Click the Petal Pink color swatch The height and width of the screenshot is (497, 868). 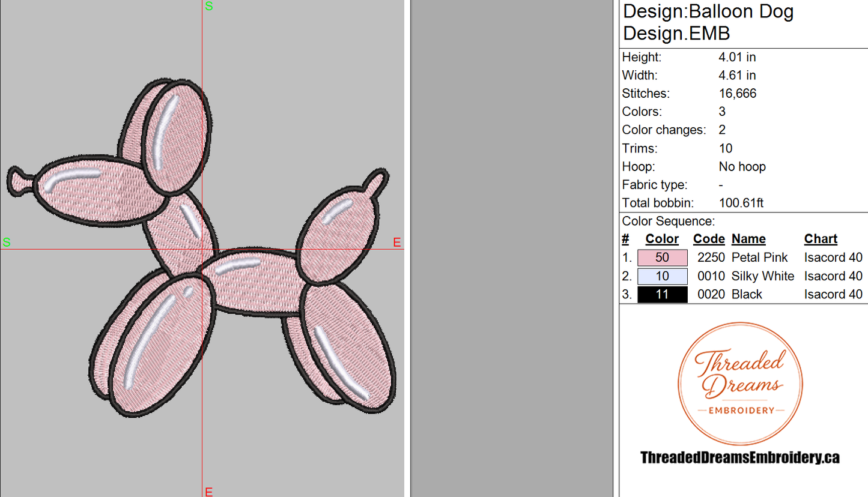(x=662, y=258)
